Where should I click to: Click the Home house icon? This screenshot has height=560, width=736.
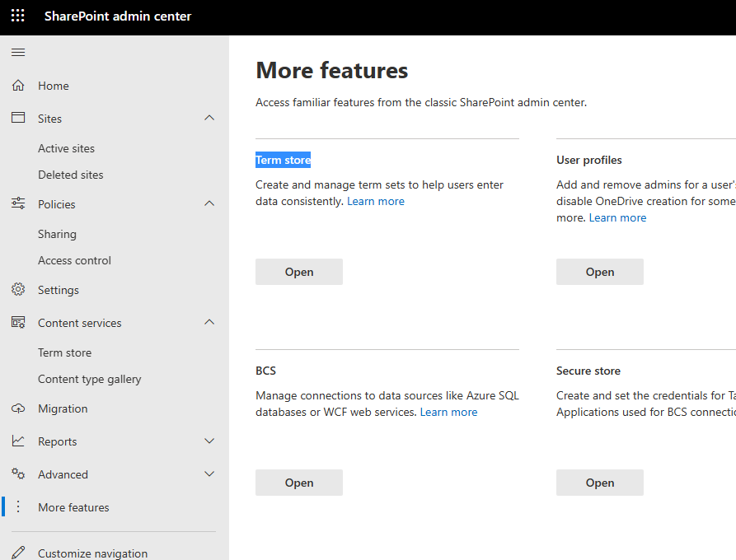coord(18,86)
